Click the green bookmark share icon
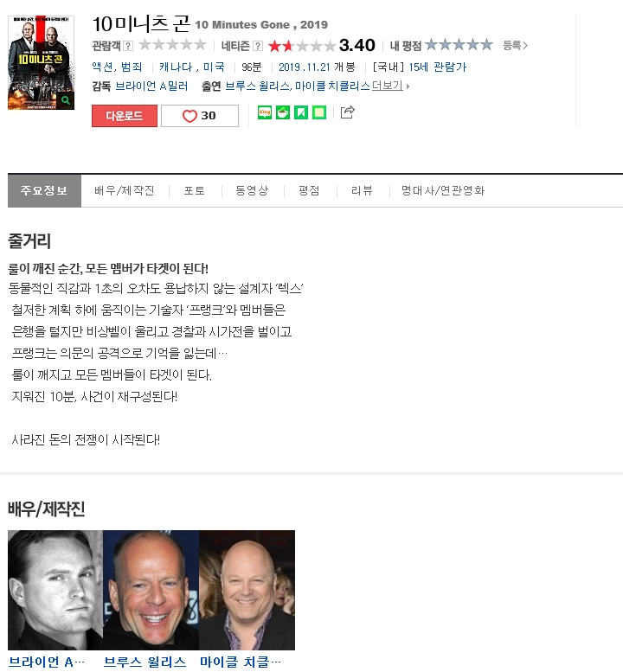Screen dimensions: 623x672 tap(301, 112)
